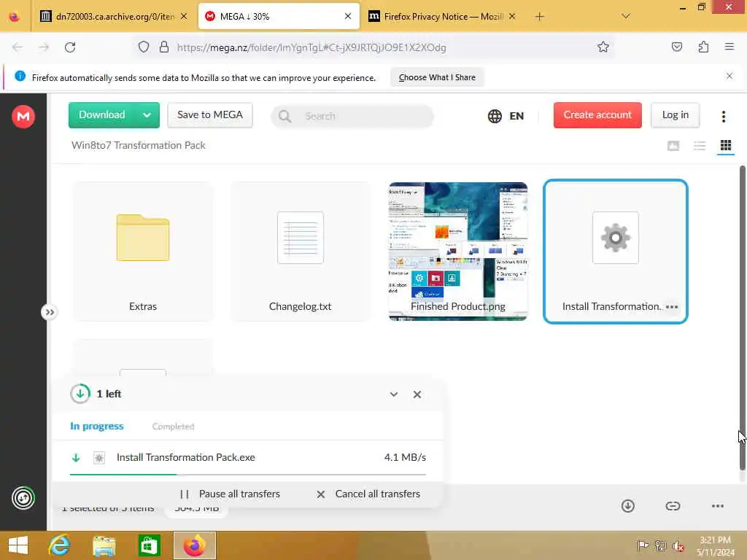Select the Install Transformation file tile
Viewport: 747px width, 560px height.
pos(615,252)
